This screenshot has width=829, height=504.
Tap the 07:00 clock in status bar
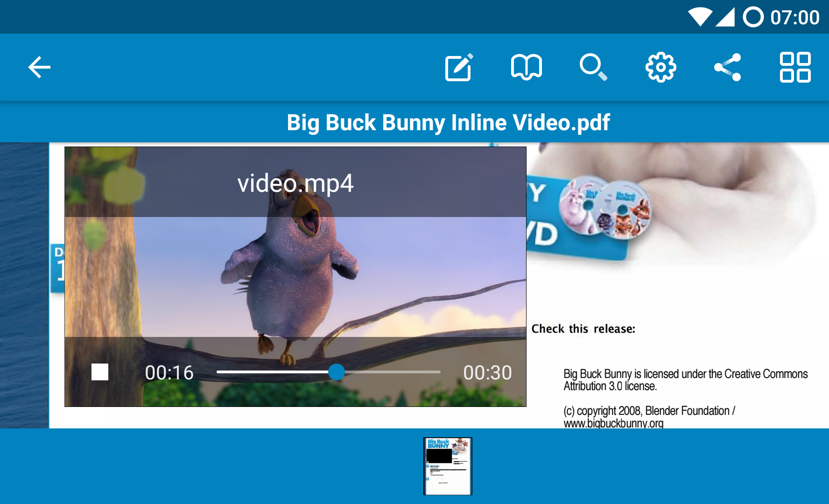pyautogui.click(x=794, y=17)
